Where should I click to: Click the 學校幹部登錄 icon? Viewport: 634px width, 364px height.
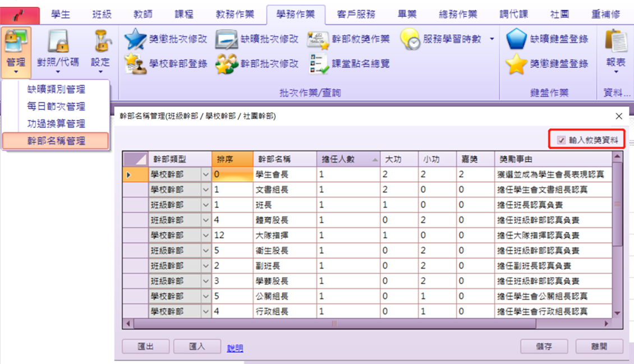(x=135, y=64)
